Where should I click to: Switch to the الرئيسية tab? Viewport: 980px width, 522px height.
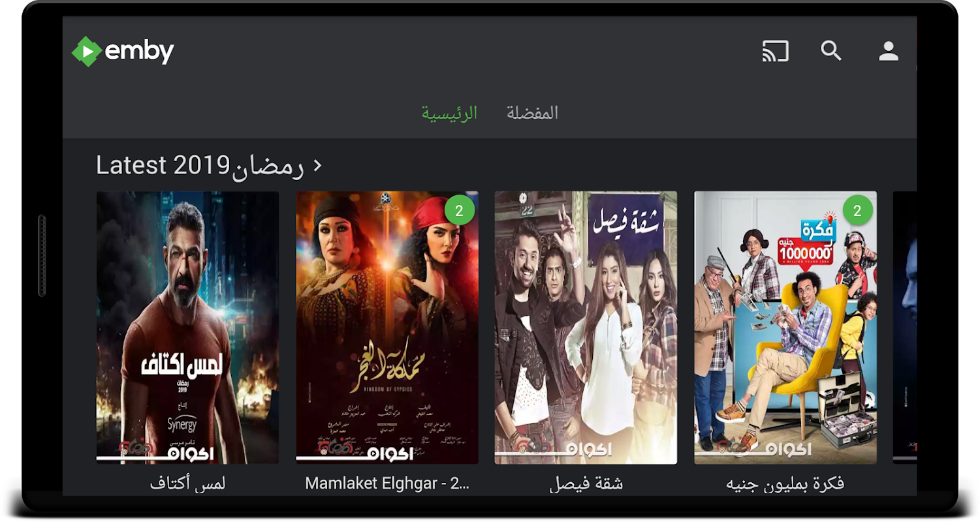pyautogui.click(x=449, y=112)
